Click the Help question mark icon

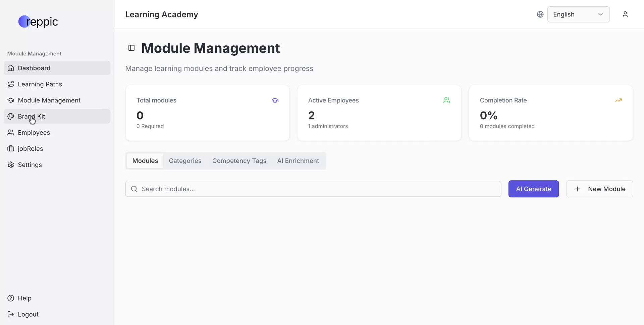point(11,298)
